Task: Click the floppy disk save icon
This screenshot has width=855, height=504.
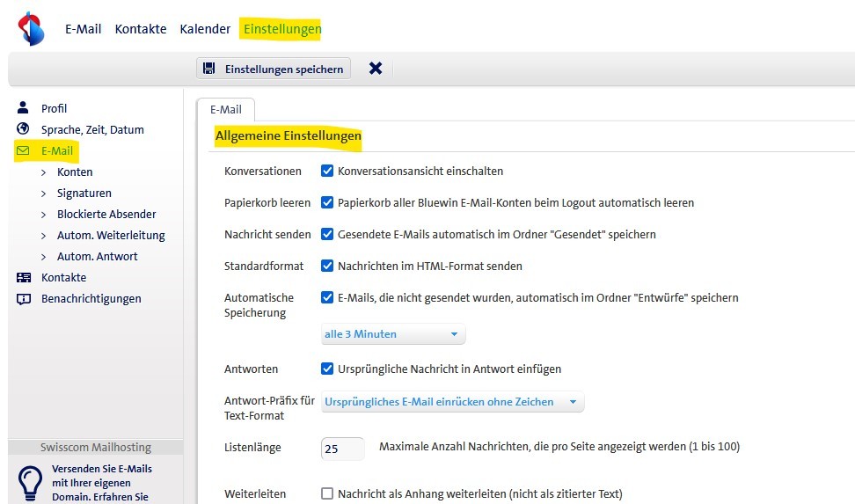Action: [209, 69]
